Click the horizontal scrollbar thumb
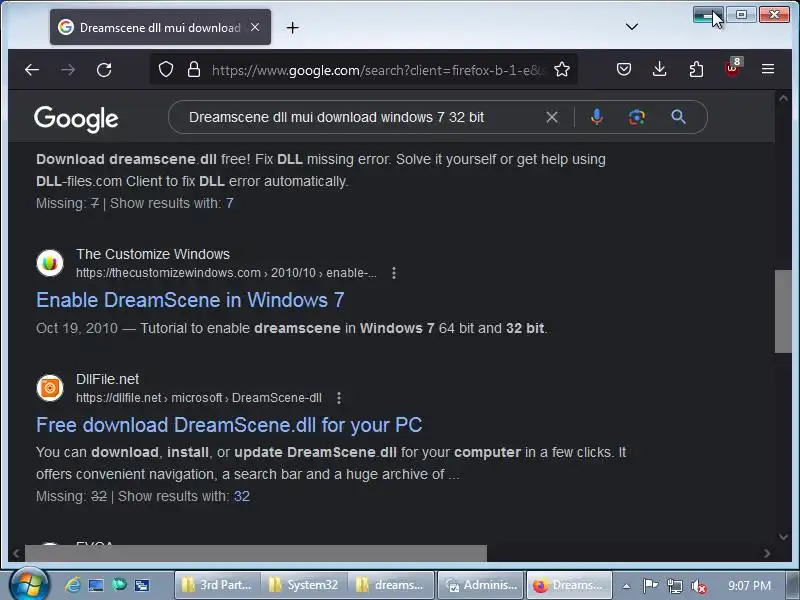 pos(256,553)
